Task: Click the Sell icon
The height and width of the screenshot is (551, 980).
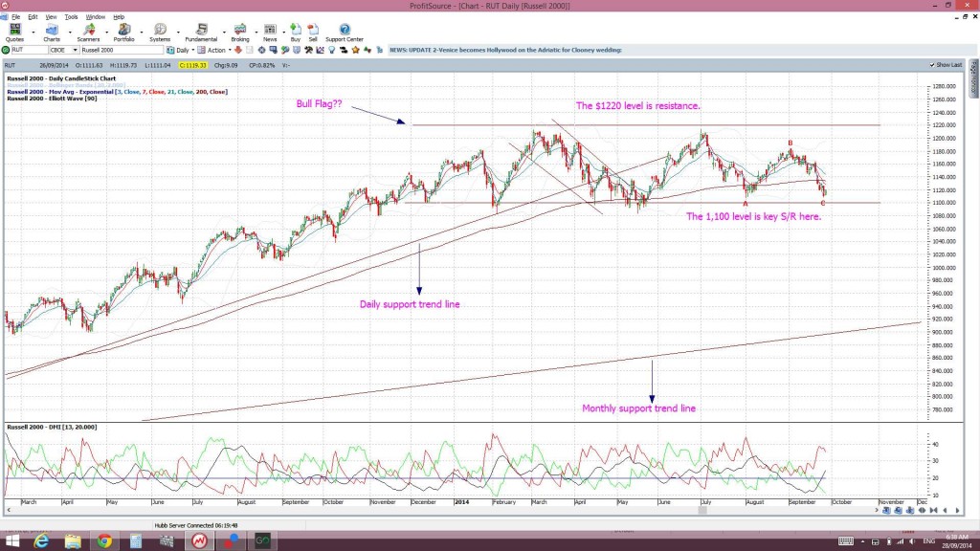Action: pyautogui.click(x=313, y=32)
